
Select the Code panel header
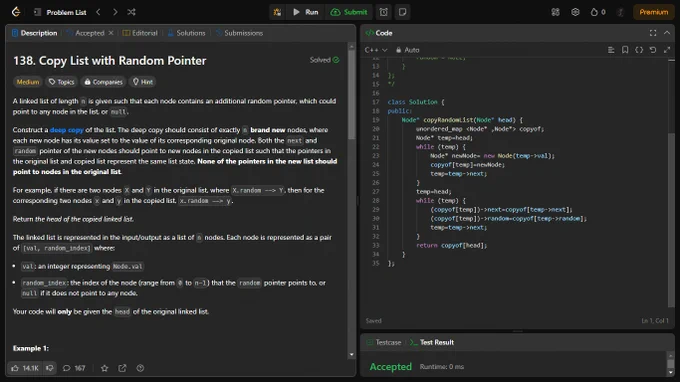(379, 33)
